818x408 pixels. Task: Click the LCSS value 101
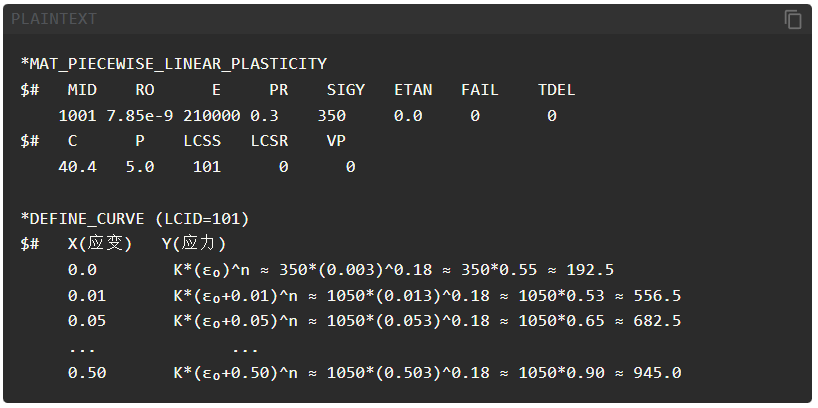pyautogui.click(x=207, y=167)
